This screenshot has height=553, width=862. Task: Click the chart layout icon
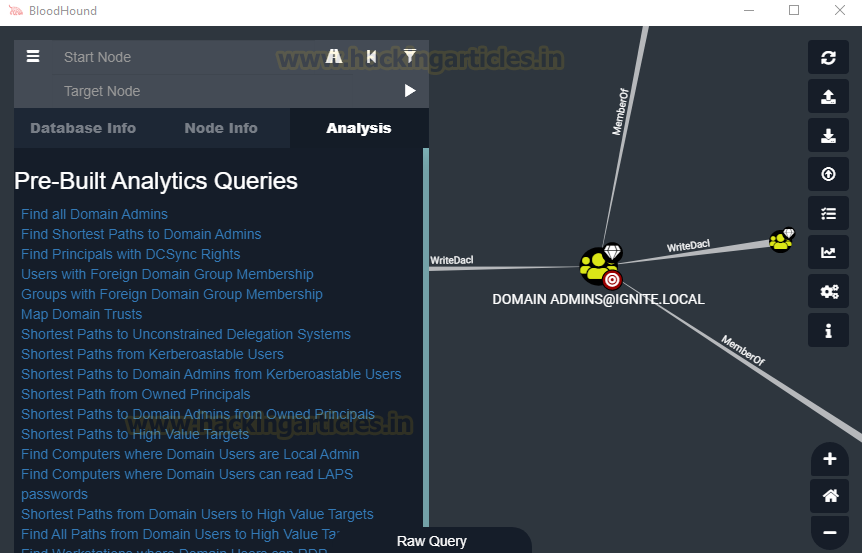(828, 252)
